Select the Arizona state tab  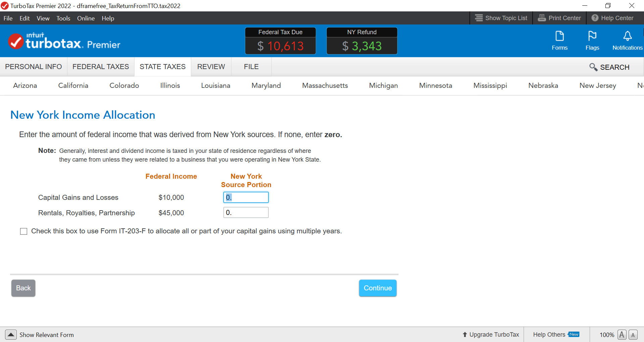[x=25, y=85]
